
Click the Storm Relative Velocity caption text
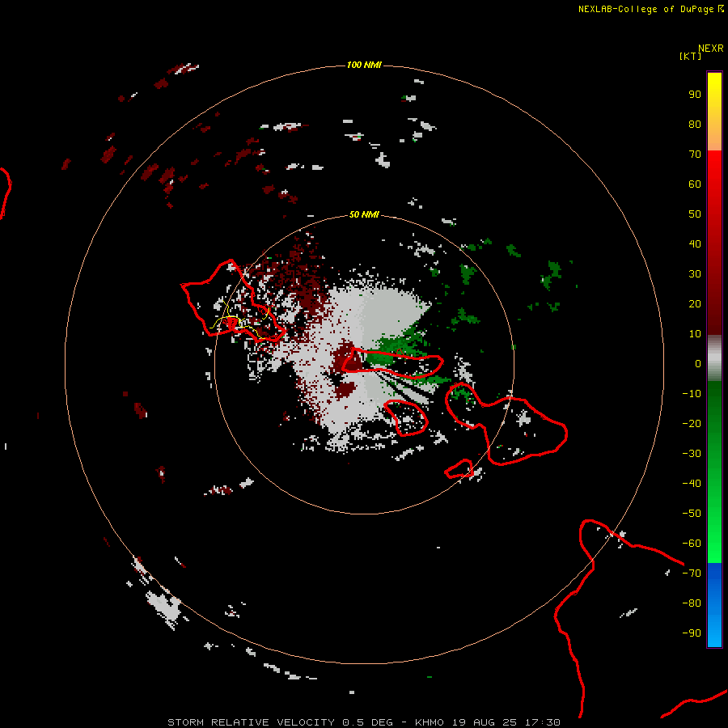point(364,722)
